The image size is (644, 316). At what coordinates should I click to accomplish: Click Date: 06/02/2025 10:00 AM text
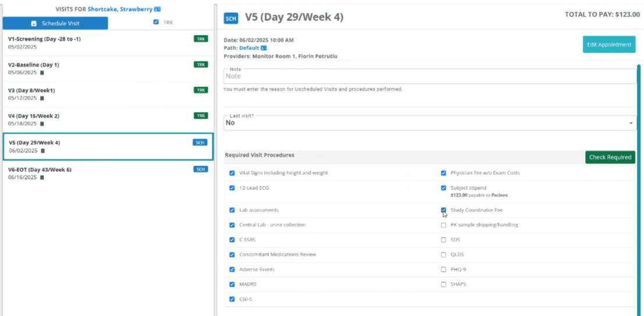[x=259, y=40]
